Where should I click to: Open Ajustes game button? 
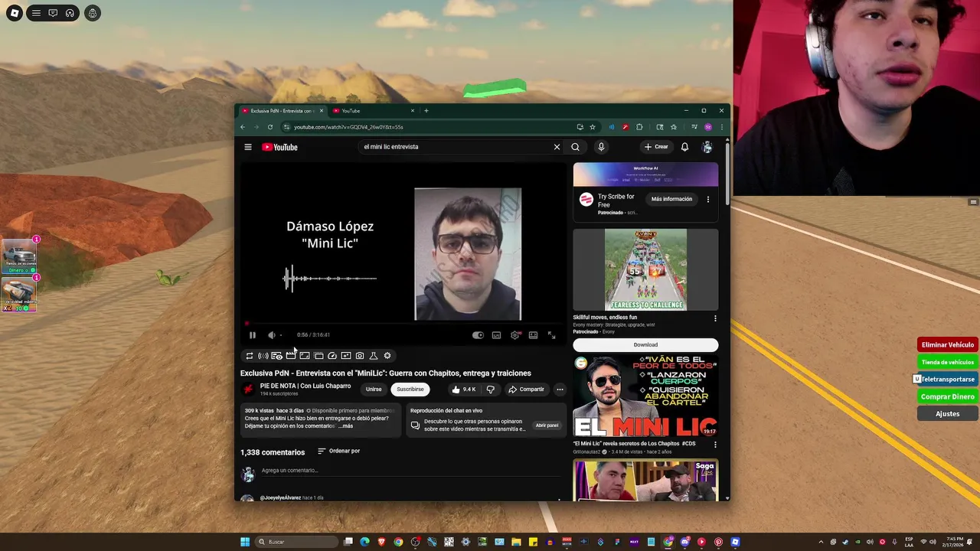947,414
